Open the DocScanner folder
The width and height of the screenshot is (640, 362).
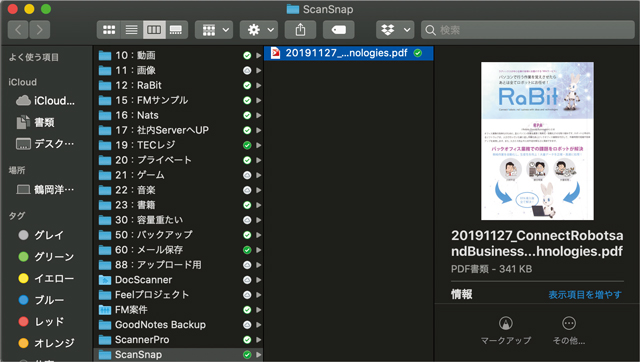tap(178, 280)
